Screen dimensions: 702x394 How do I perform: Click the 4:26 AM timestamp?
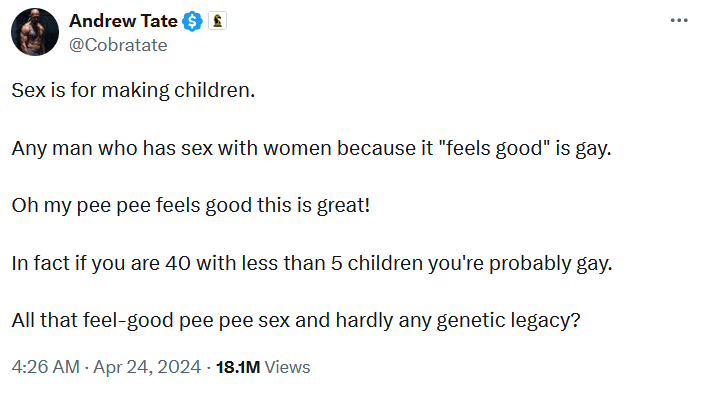pos(46,367)
